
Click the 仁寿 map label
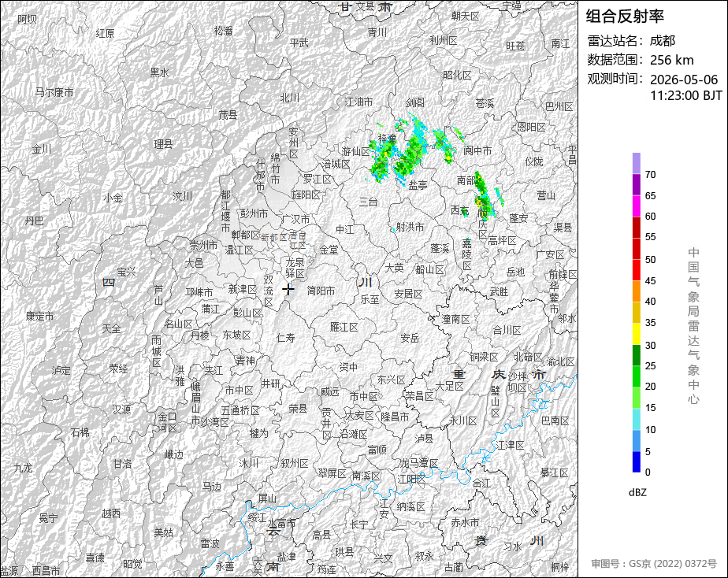285,337
